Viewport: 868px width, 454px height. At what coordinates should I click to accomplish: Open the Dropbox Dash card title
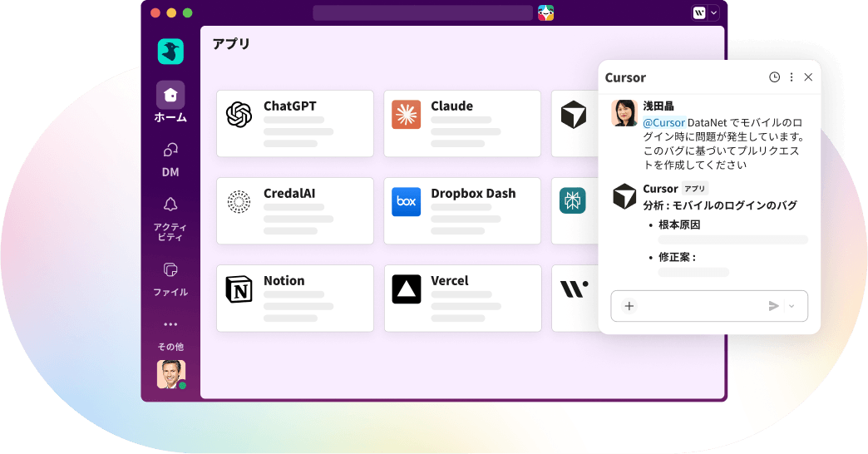[x=473, y=193]
